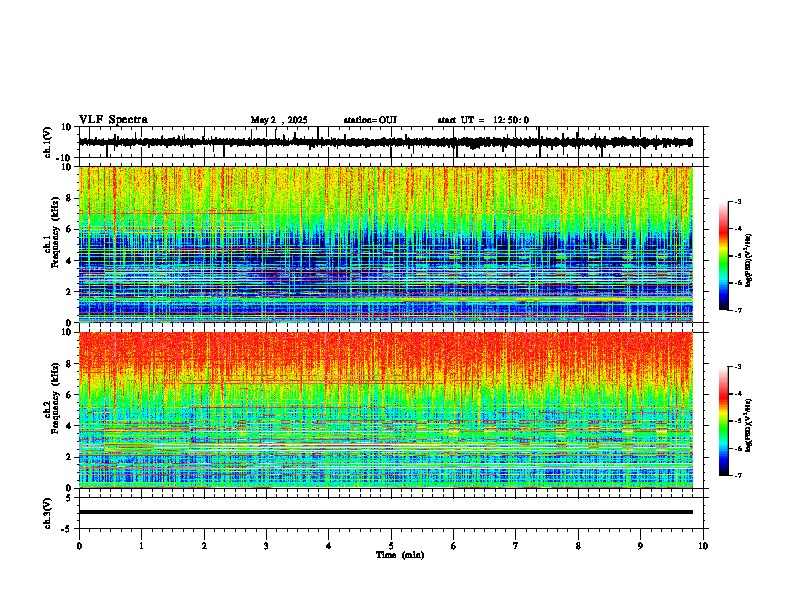Image resolution: width=792 pixels, height=612 pixels.
Task: Click tick label '1' on Time axis
Action: tap(141, 546)
